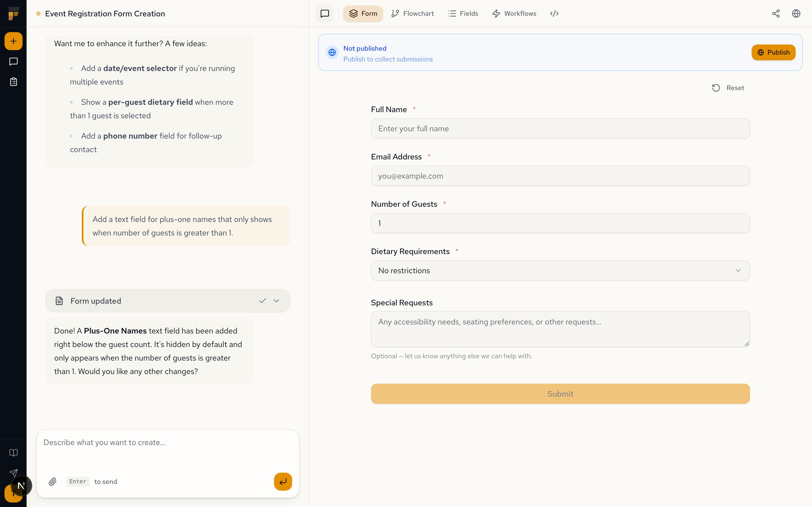Image resolution: width=812 pixels, height=507 pixels.
Task: Send the message with the enter arrow button
Action: [283, 482]
